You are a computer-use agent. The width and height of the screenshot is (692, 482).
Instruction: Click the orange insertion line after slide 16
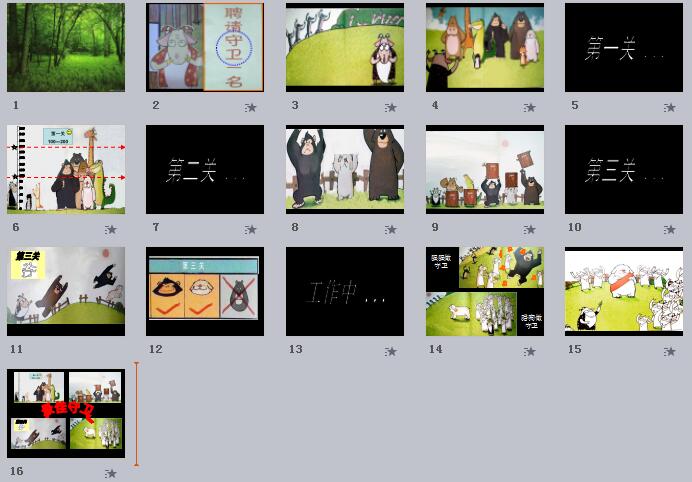pyautogui.click(x=137, y=414)
